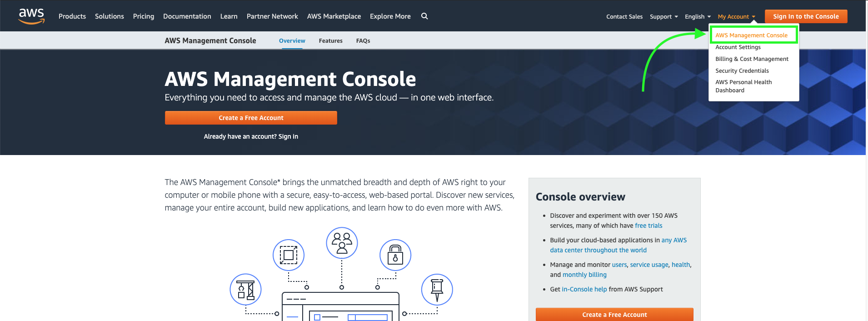Switch to the Overview tab
Viewport: 868px width, 321px height.
[x=292, y=40]
